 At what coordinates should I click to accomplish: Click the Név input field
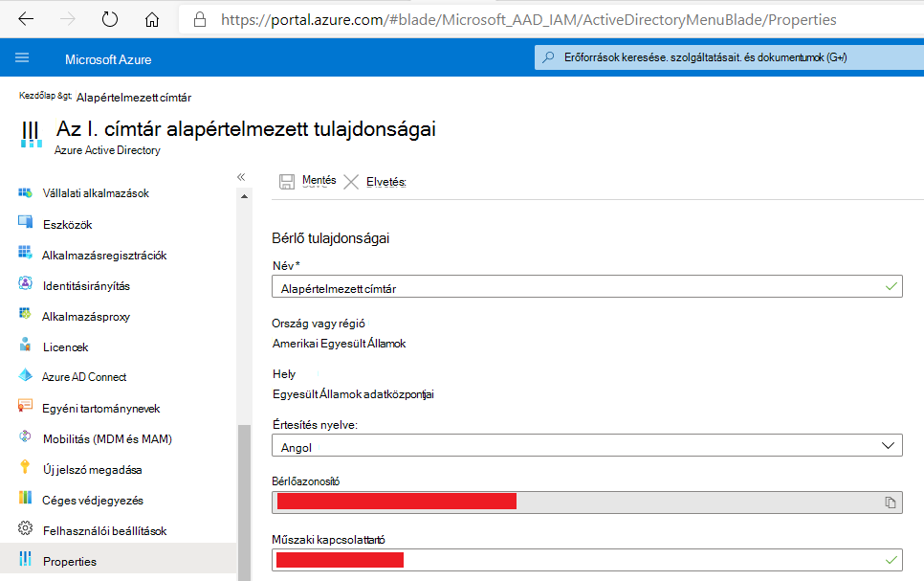pyautogui.click(x=587, y=286)
